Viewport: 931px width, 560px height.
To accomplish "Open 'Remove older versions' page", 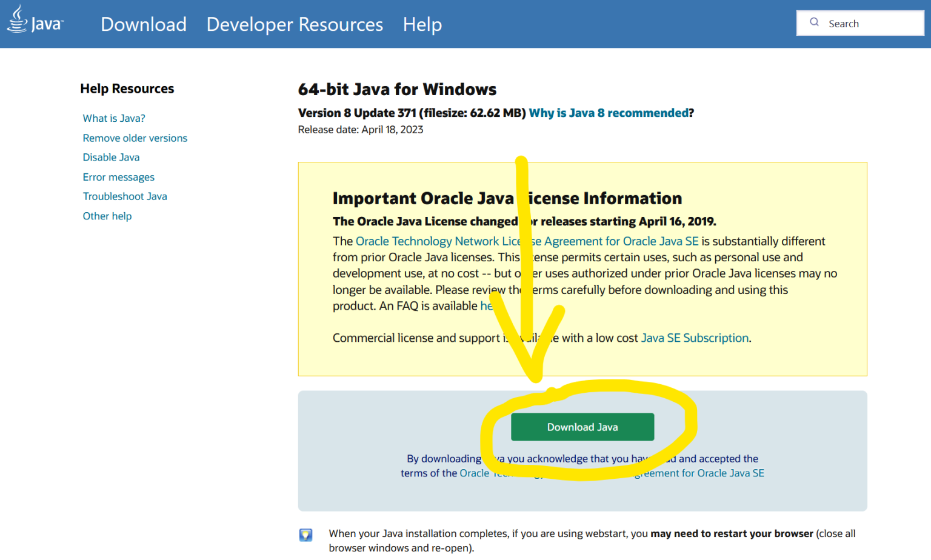I will (x=135, y=138).
